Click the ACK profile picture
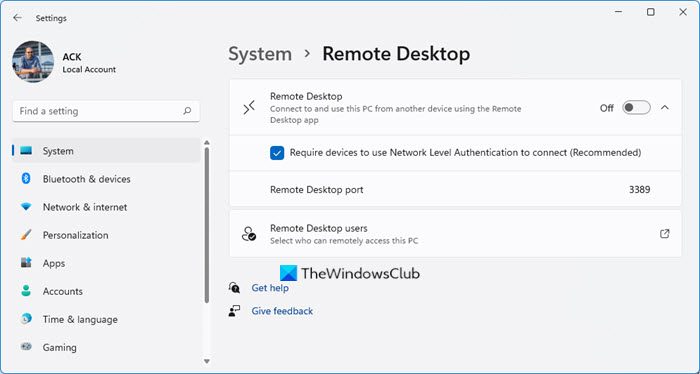The image size is (700, 374). point(33,62)
